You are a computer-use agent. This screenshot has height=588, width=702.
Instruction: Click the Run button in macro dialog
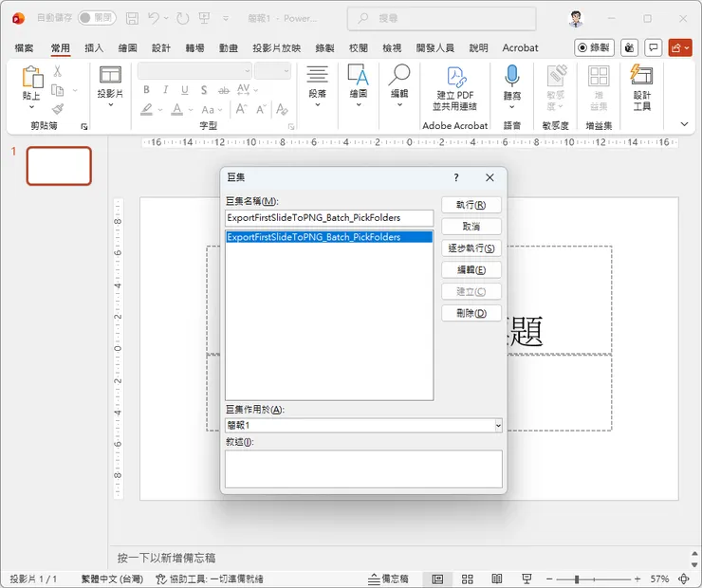point(471,205)
